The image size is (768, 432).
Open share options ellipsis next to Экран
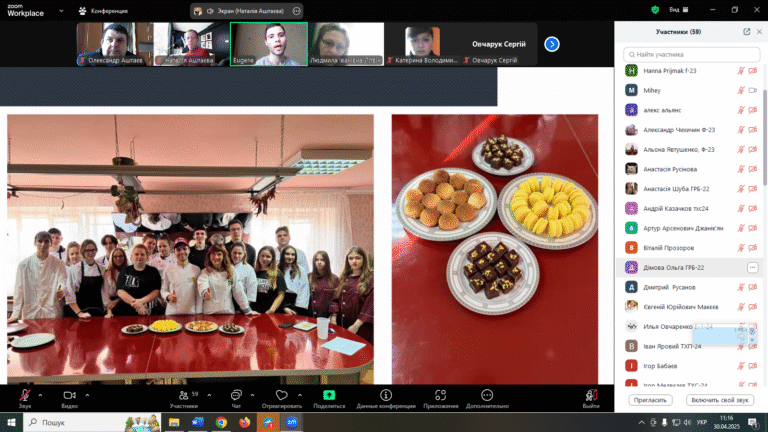pyautogui.click(x=296, y=11)
